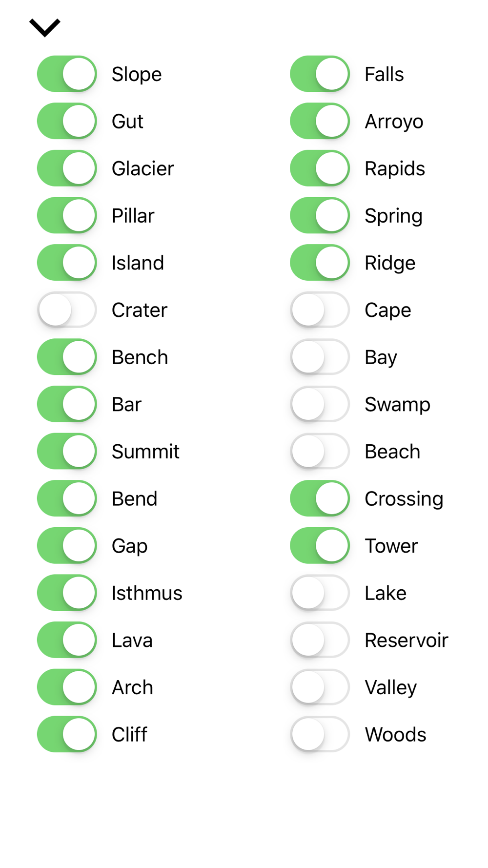Enable the Crater toggle
Viewport: 488px width, 868px height.
coord(67,310)
